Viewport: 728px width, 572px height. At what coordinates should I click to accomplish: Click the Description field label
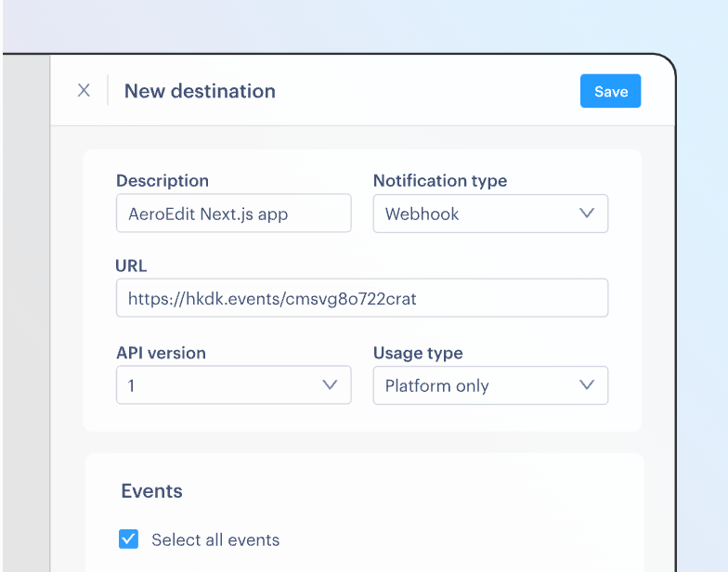(162, 180)
